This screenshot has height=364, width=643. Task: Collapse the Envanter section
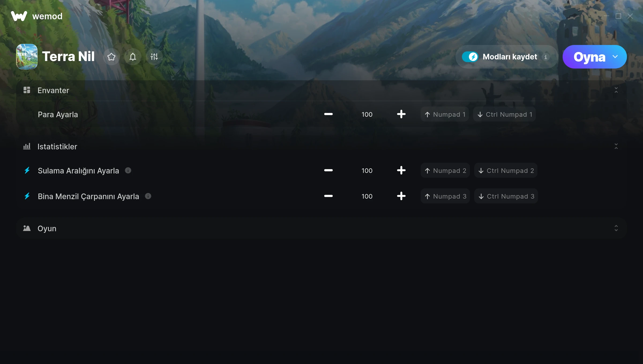pos(616,90)
